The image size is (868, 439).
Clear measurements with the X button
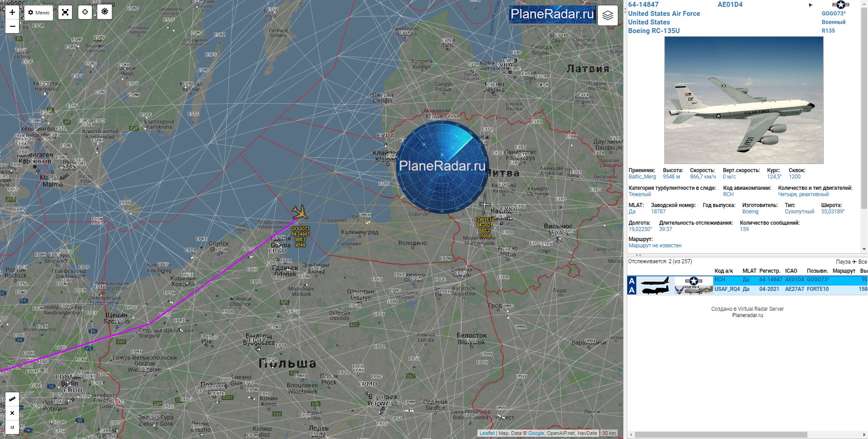[12, 413]
